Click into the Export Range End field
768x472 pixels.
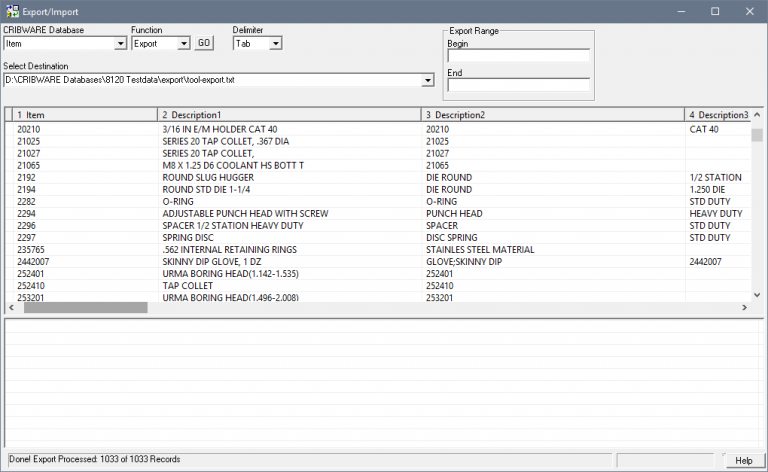tap(519, 86)
